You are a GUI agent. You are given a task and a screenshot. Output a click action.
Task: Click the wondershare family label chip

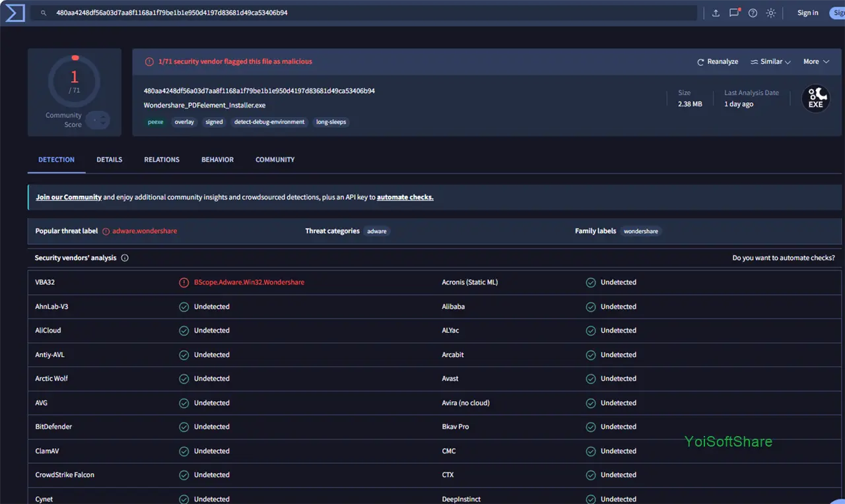click(641, 232)
